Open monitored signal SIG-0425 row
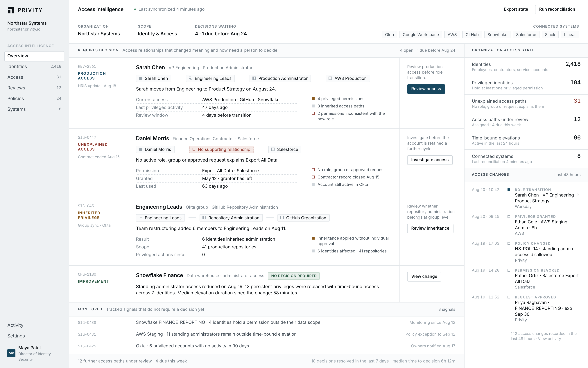Screen dimensions: 588x368 [266, 346]
